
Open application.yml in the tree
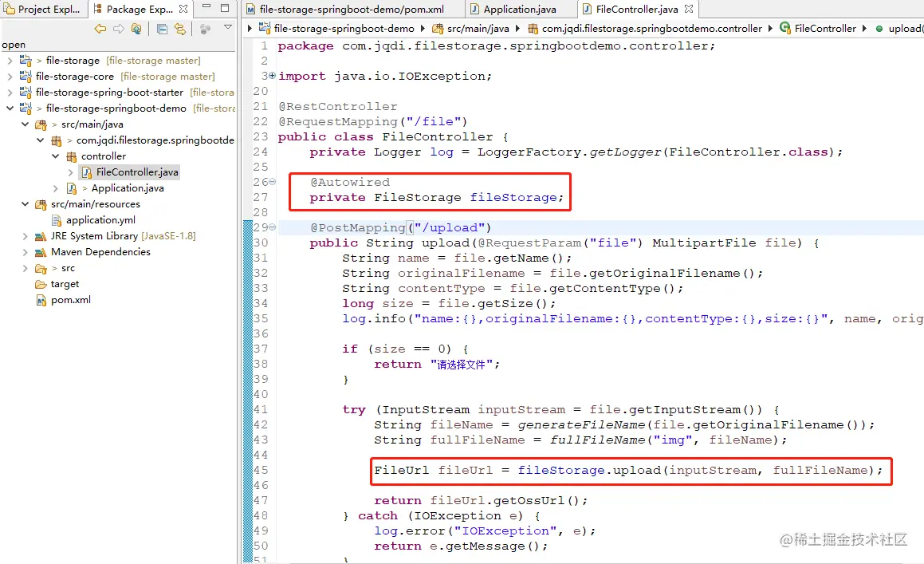coord(100,219)
